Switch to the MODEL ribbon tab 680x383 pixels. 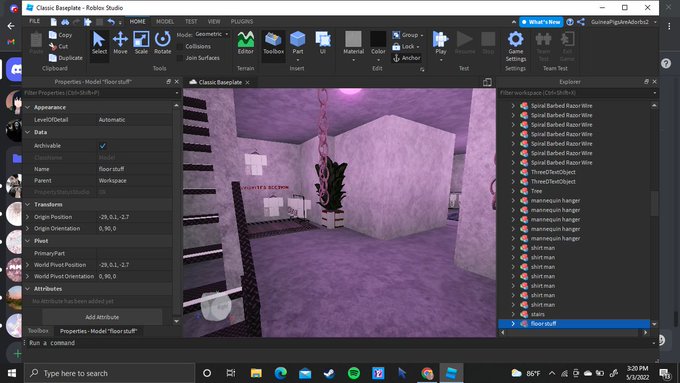(x=165, y=22)
